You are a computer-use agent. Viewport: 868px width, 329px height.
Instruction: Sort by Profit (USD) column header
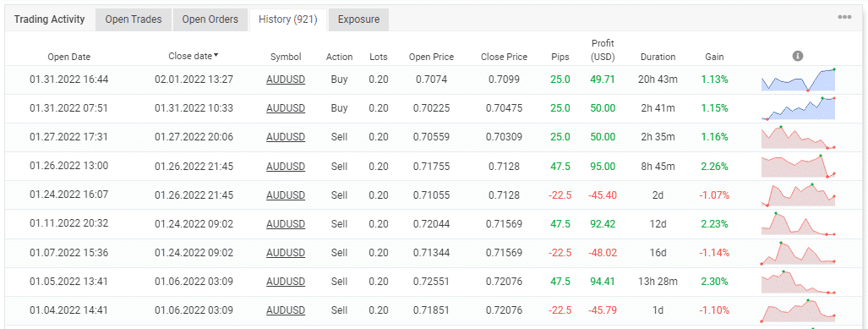(x=603, y=50)
